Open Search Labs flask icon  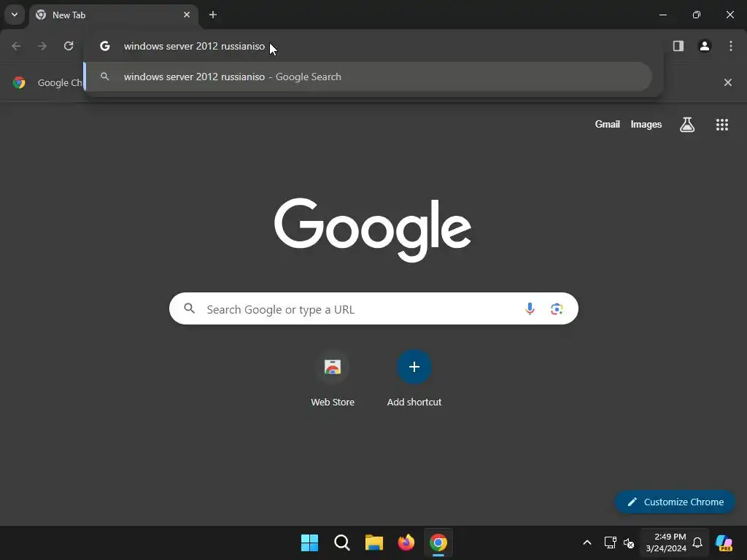tap(687, 124)
